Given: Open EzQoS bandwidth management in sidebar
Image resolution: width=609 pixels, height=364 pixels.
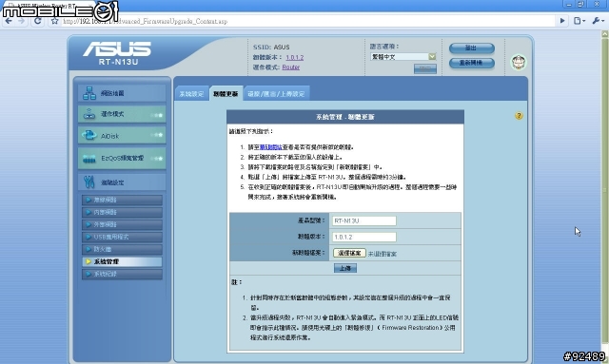Looking at the screenshot, I should point(122,158).
